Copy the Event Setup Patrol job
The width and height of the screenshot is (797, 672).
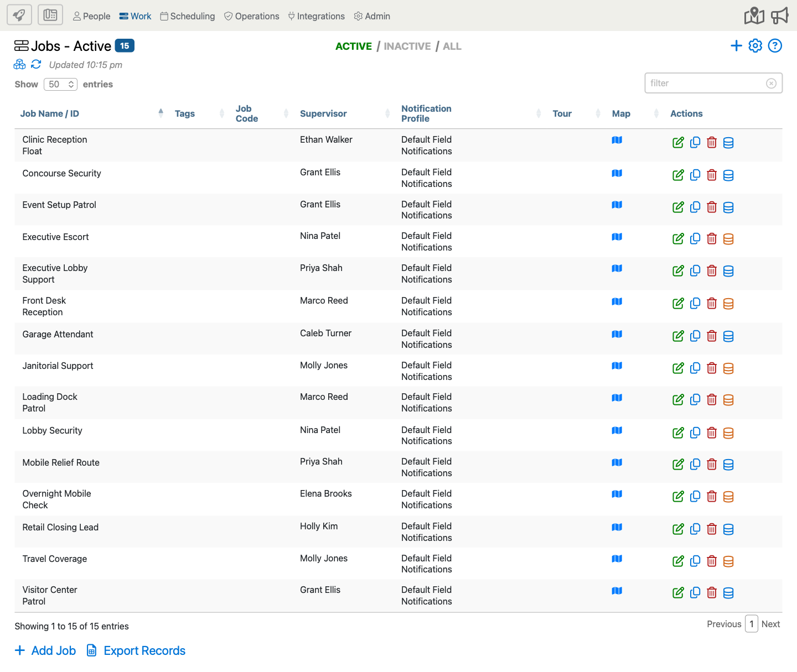695,207
